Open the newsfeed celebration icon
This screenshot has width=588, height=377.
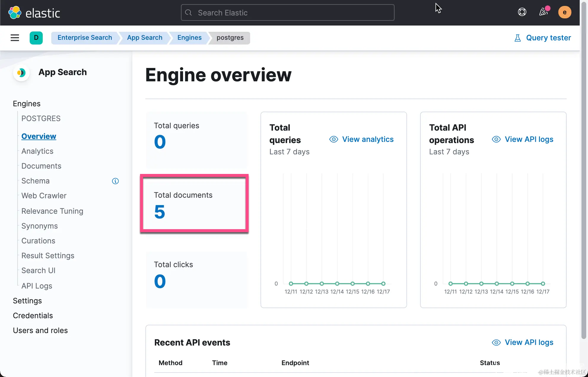(x=543, y=12)
